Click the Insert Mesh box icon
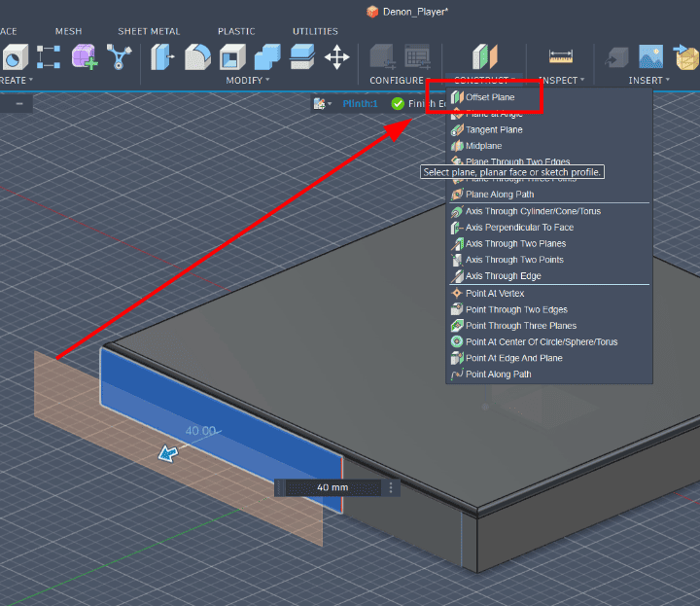This screenshot has height=606, width=700. tap(686, 56)
